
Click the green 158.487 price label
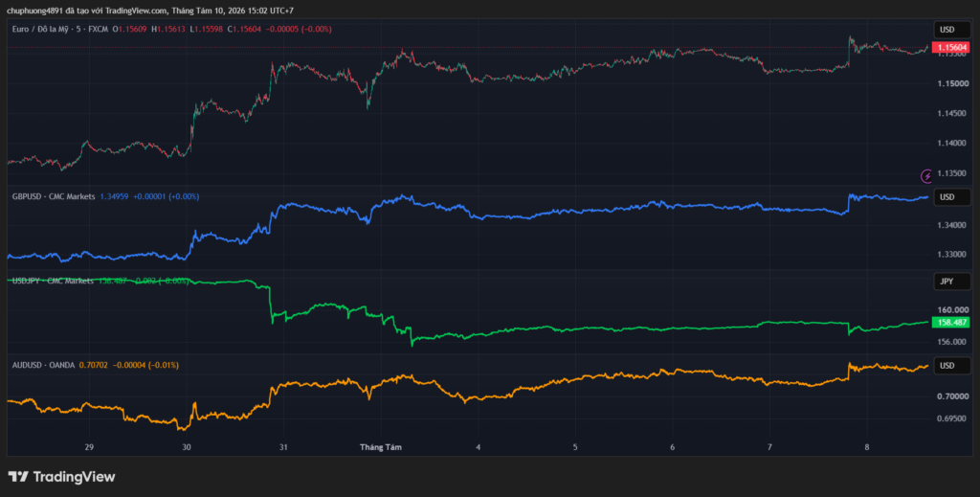pyautogui.click(x=950, y=323)
